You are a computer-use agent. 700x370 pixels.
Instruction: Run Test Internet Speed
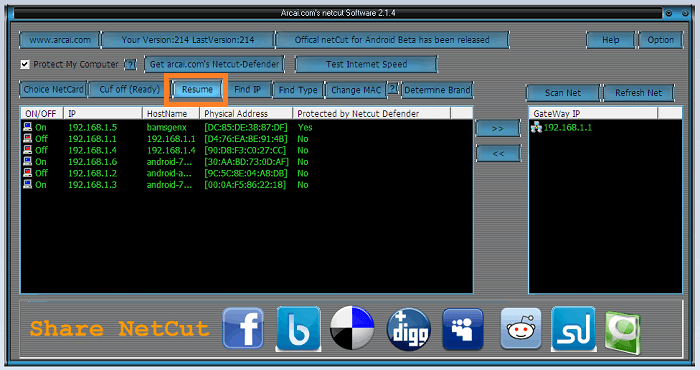(x=366, y=64)
